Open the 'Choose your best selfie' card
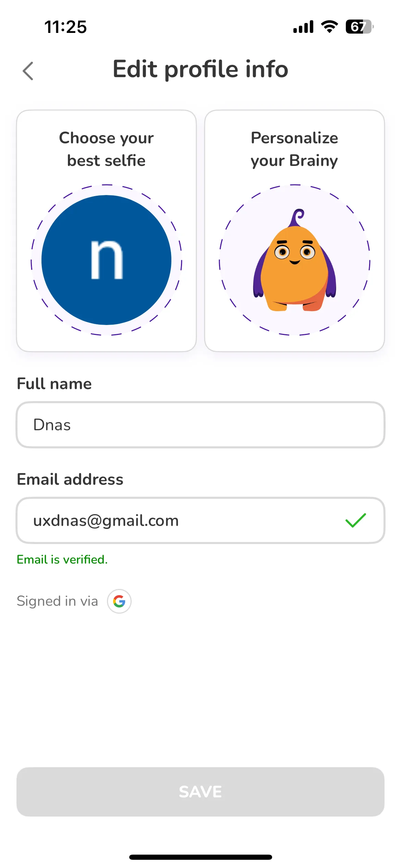Screen dimensions: 401x868 (x=106, y=231)
